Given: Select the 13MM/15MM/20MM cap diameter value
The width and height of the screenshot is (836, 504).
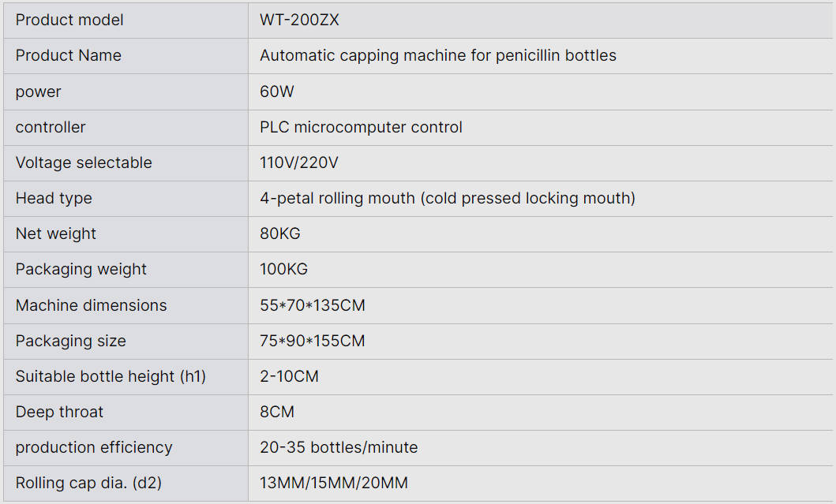Looking at the screenshot, I should click(x=333, y=483).
